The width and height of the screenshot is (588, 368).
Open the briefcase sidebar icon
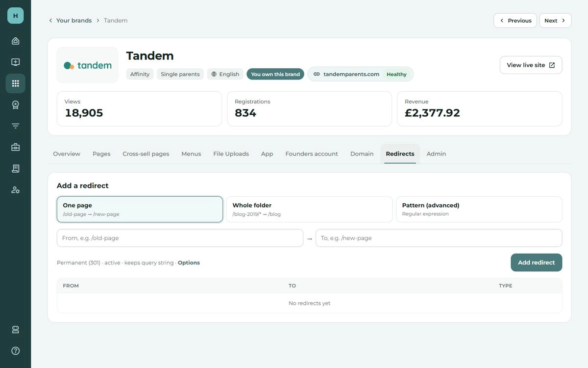pyautogui.click(x=15, y=147)
